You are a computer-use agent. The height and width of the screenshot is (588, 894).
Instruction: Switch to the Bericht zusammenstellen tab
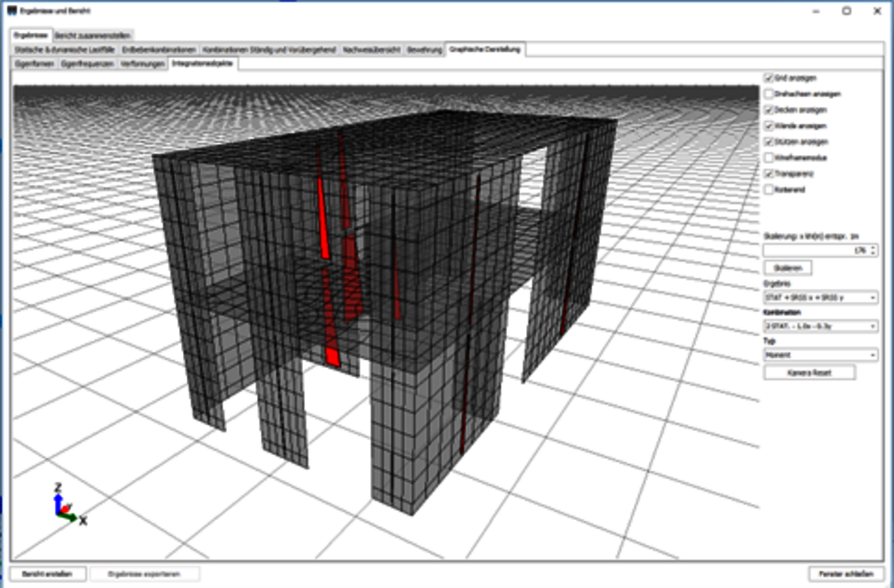[93, 35]
